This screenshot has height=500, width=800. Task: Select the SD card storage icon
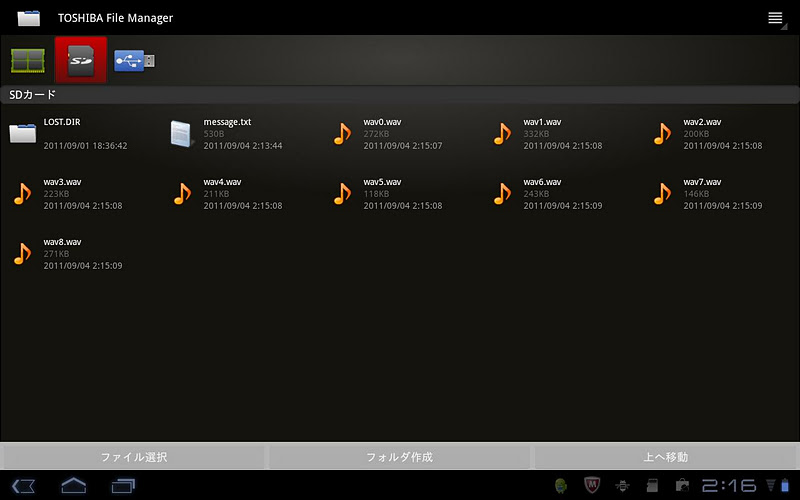click(x=81, y=60)
